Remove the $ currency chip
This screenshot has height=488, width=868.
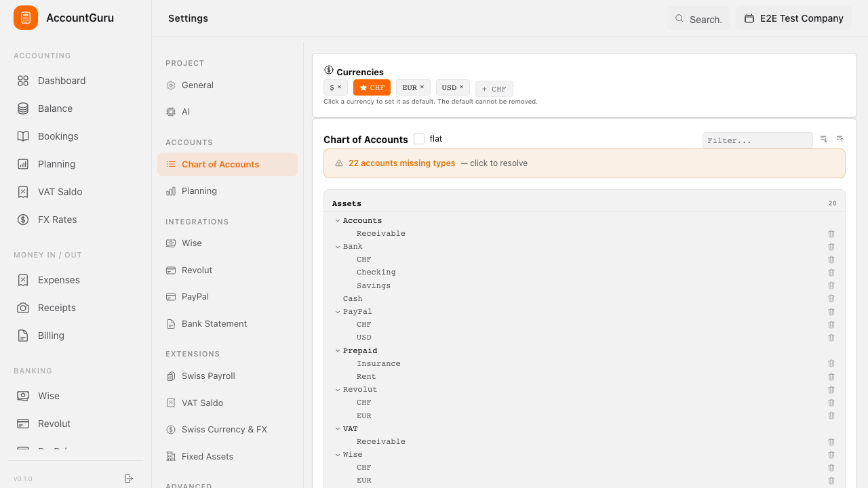tap(339, 87)
